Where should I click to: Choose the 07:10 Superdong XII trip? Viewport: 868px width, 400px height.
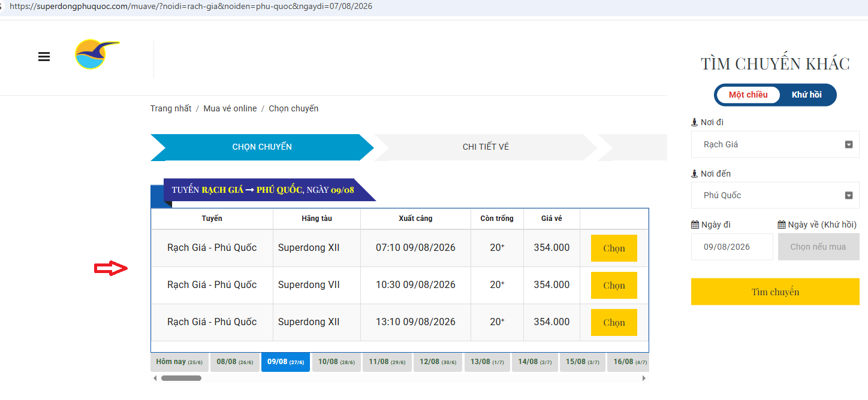point(614,248)
